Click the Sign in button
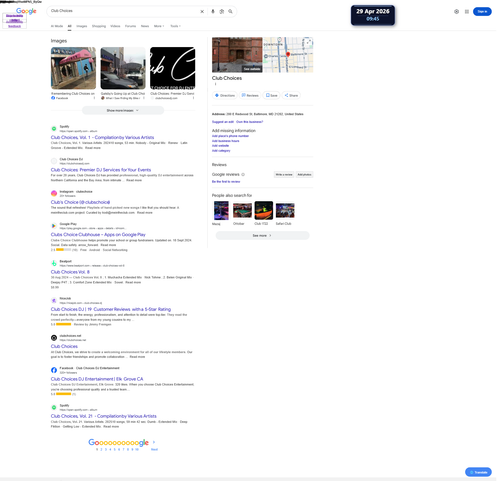The height and width of the screenshot is (481, 500). [x=482, y=11]
